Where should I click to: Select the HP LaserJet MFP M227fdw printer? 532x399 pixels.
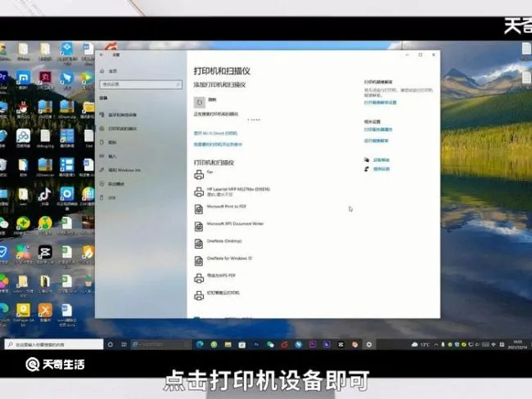[x=232, y=192]
